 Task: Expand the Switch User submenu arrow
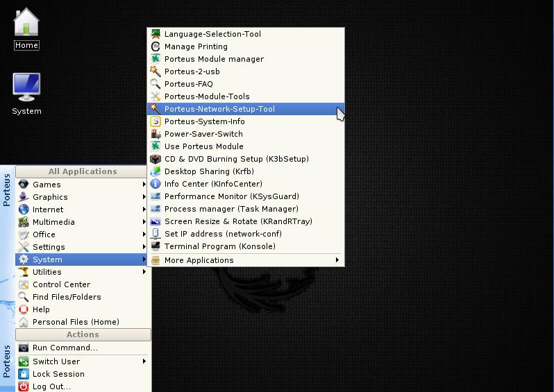point(144,361)
